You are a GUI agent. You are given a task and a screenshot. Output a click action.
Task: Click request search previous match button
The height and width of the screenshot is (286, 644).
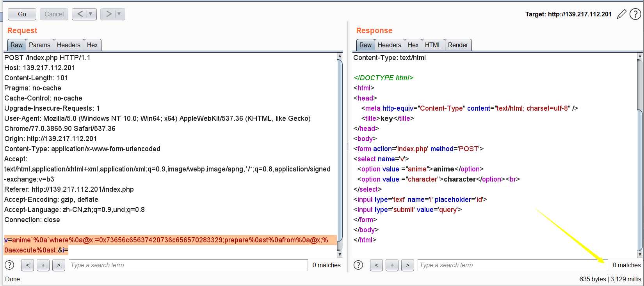tap(27, 265)
